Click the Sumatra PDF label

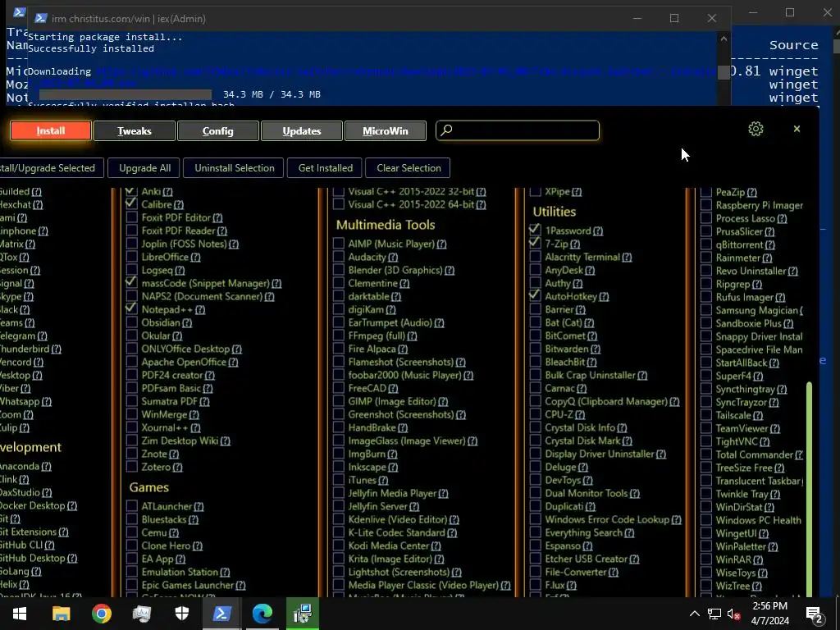click(169, 401)
